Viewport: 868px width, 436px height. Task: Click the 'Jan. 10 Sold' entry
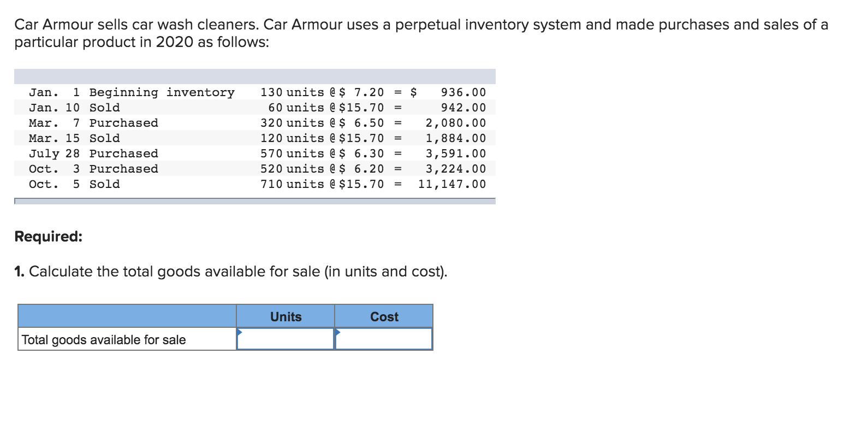click(x=74, y=108)
